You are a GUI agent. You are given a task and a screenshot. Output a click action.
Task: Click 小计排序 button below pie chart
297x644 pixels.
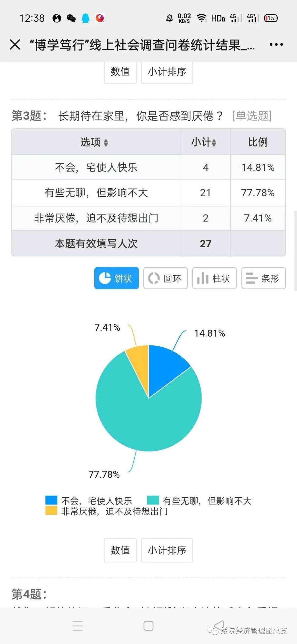[x=167, y=550]
